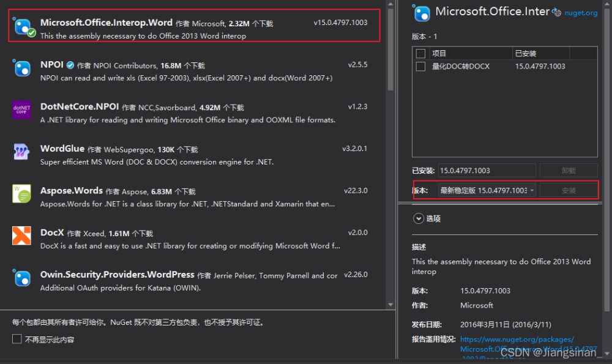Click the package icon in details panel header
The image size is (612, 364).
[x=422, y=13]
